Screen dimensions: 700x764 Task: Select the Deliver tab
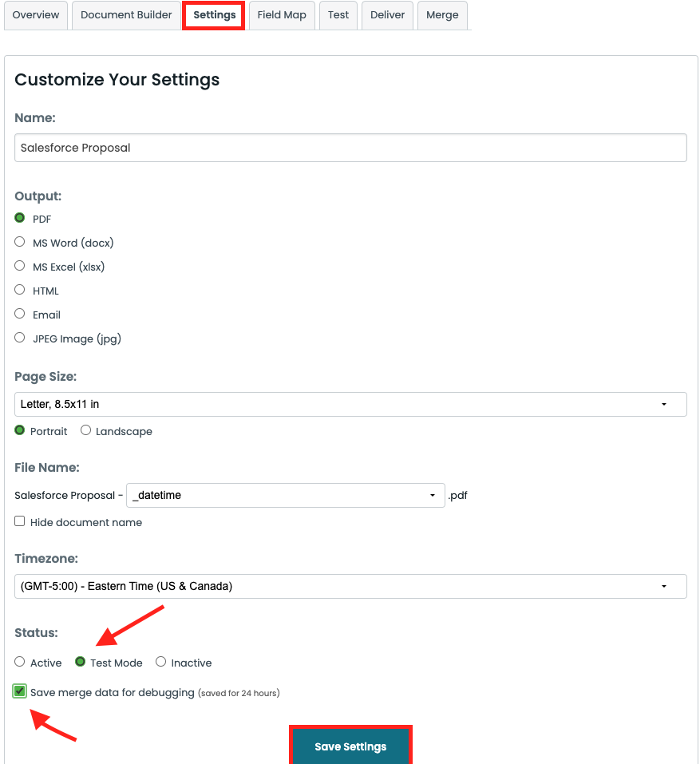pyautogui.click(x=387, y=15)
